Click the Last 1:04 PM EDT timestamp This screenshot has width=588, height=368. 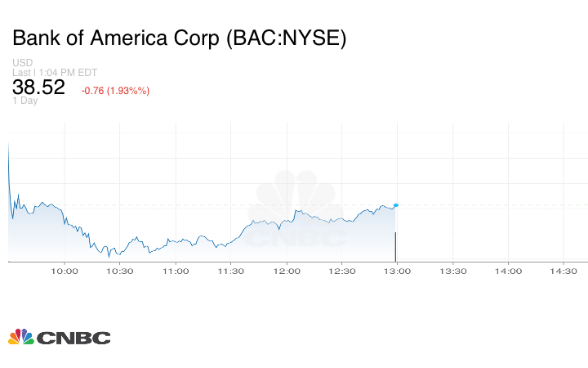pyautogui.click(x=55, y=72)
